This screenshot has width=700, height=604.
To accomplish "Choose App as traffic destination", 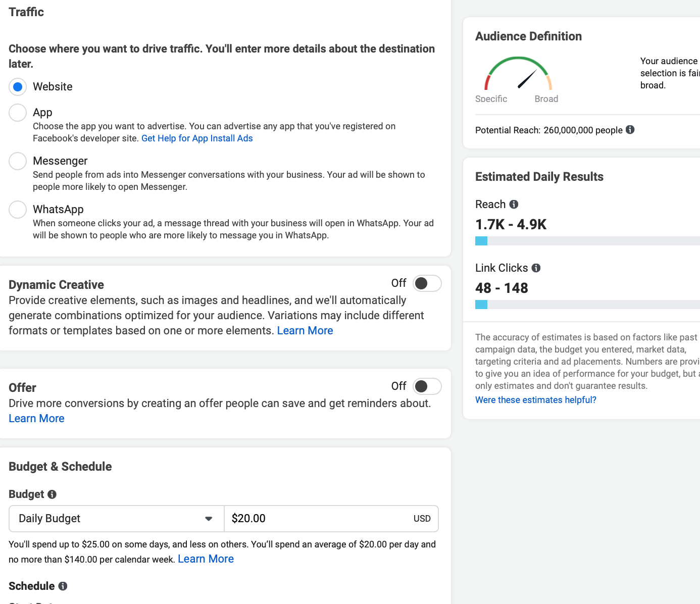I will point(18,112).
